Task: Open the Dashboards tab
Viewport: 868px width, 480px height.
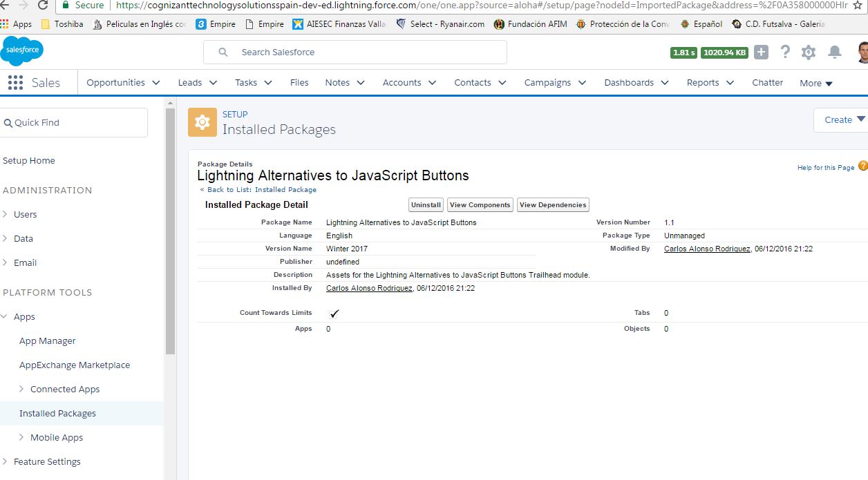Action: [x=629, y=82]
